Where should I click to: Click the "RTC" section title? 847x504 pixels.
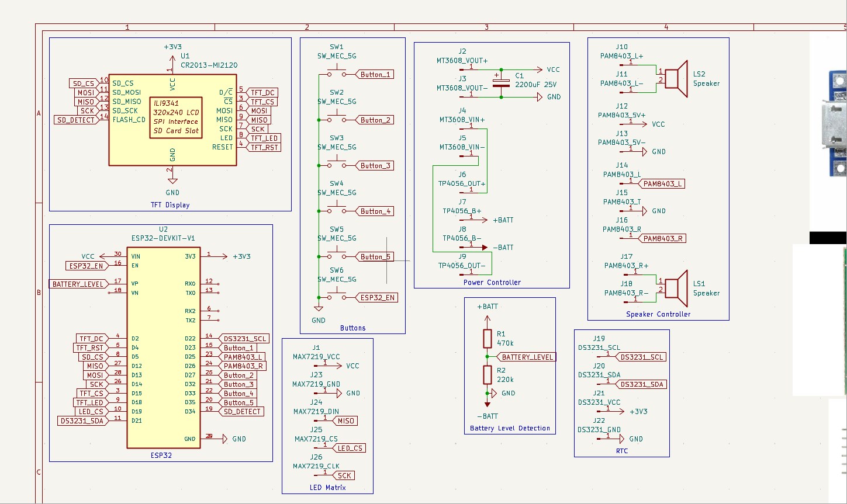click(622, 451)
